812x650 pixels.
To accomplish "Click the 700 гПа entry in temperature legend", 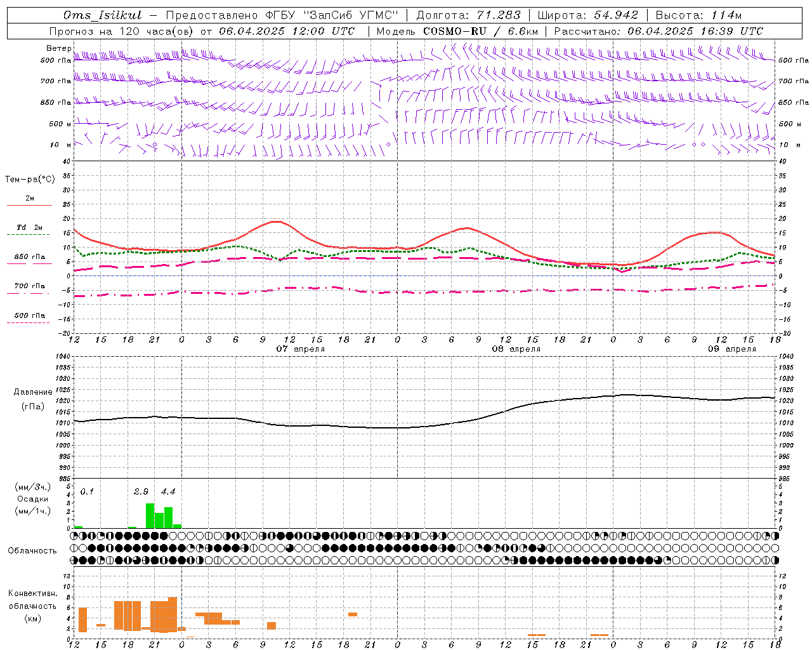I will pyautogui.click(x=30, y=286).
